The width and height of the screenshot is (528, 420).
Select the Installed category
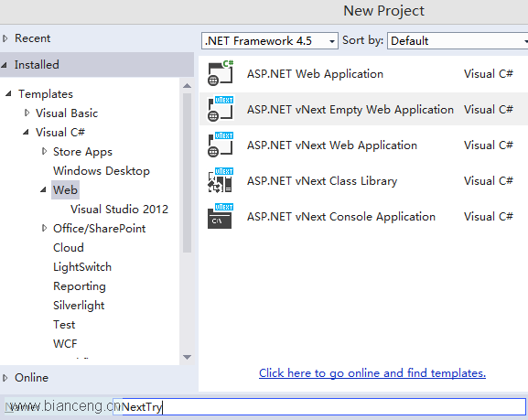(x=37, y=65)
